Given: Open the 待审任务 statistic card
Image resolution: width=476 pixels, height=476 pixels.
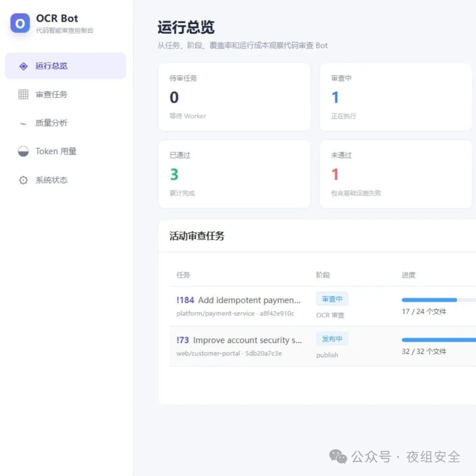Looking at the screenshot, I should click(234, 97).
